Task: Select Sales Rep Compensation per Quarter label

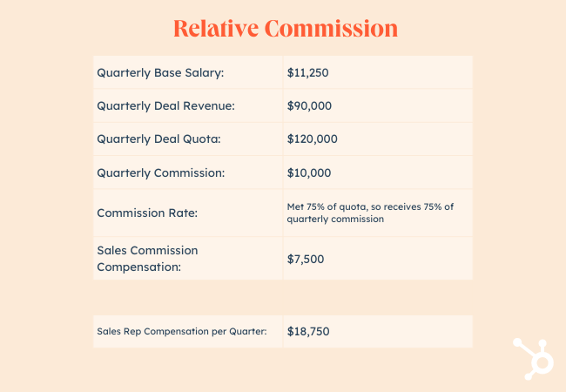Action: pyautogui.click(x=182, y=331)
